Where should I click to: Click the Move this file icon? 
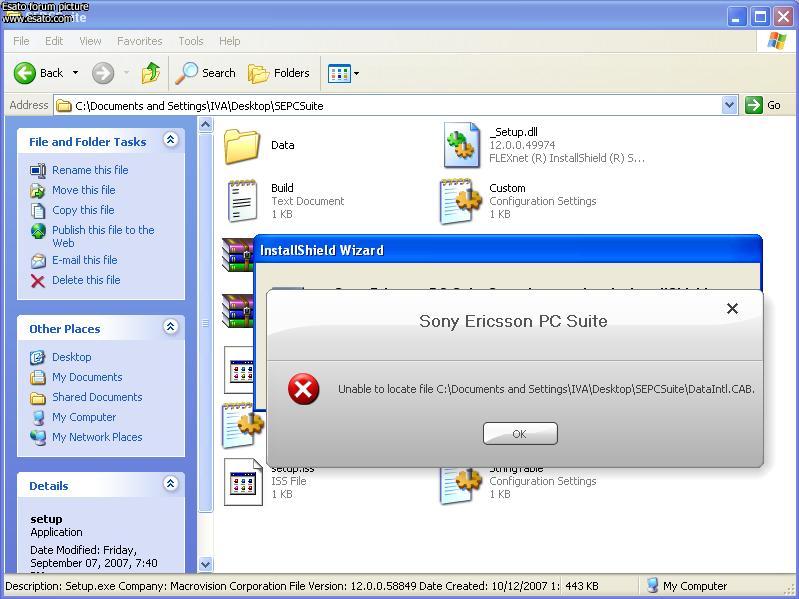38,190
